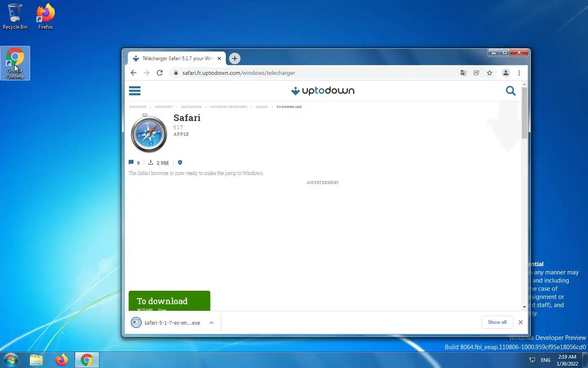This screenshot has height=368, width=588.
Task: Click the ENG language indicator
Action: [546, 360]
